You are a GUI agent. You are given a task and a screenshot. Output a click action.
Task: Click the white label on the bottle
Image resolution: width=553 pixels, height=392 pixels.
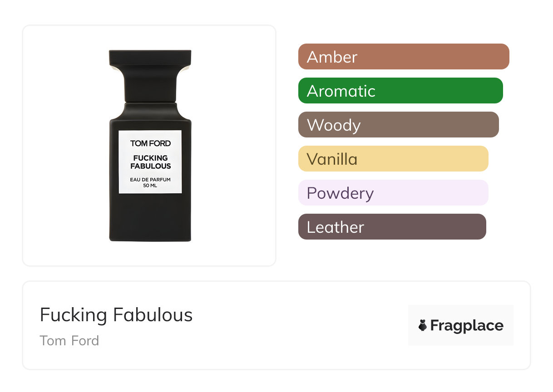(x=150, y=162)
